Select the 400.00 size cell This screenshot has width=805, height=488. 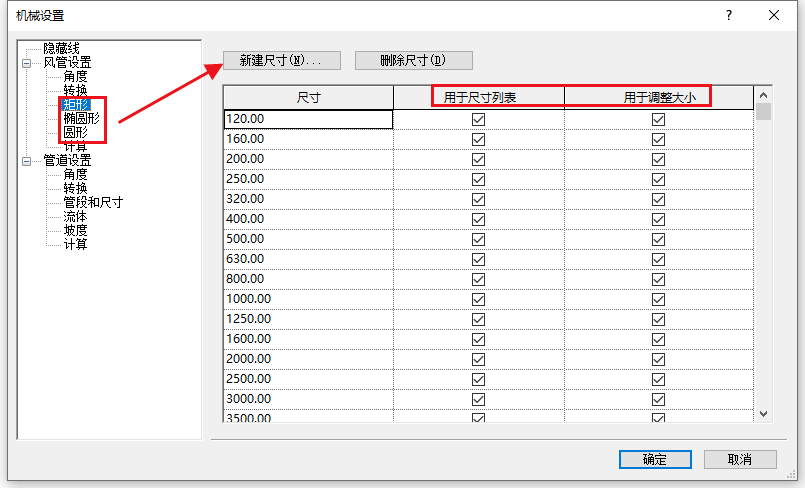pyautogui.click(x=309, y=219)
